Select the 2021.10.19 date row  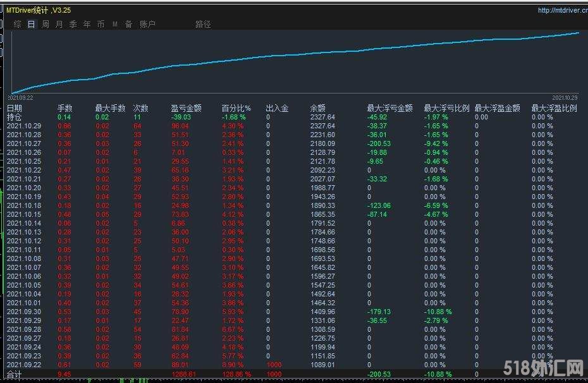[x=24, y=197]
